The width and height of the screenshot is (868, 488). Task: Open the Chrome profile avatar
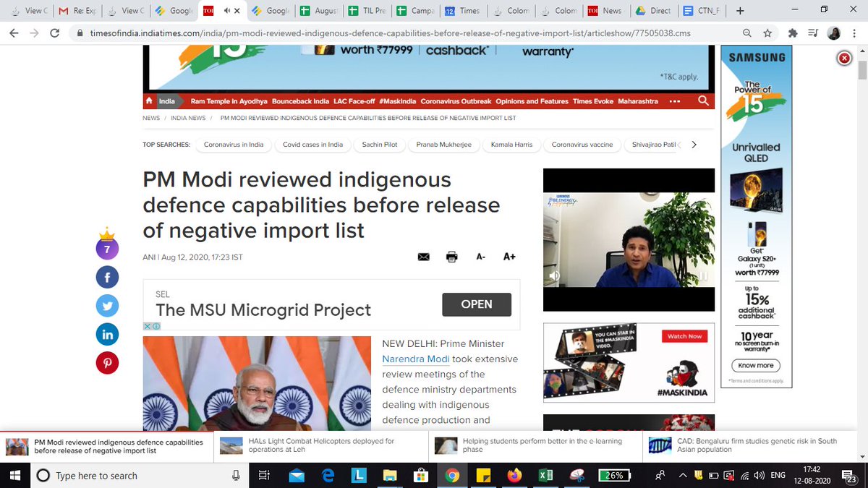point(834,33)
